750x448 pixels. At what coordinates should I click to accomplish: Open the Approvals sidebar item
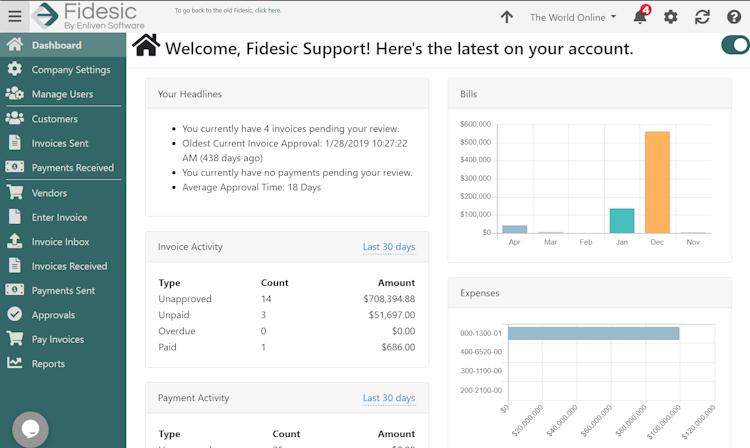tap(53, 315)
